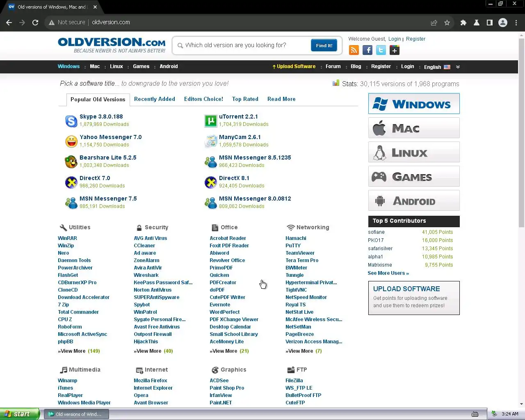Open the WinRAR link
This screenshot has height=420, width=525.
coord(67,238)
